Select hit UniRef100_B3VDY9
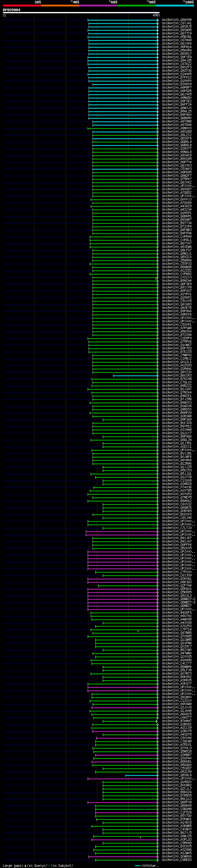197x868 pixels. 177,84
